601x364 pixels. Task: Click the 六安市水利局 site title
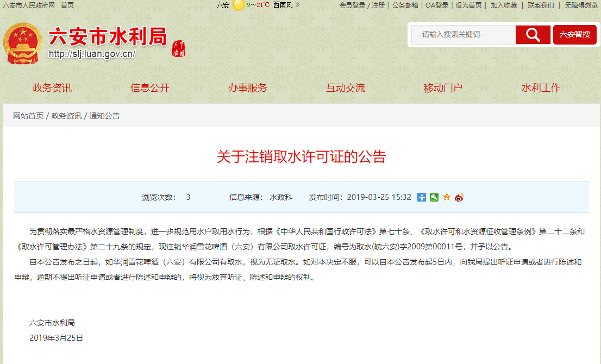[108, 36]
